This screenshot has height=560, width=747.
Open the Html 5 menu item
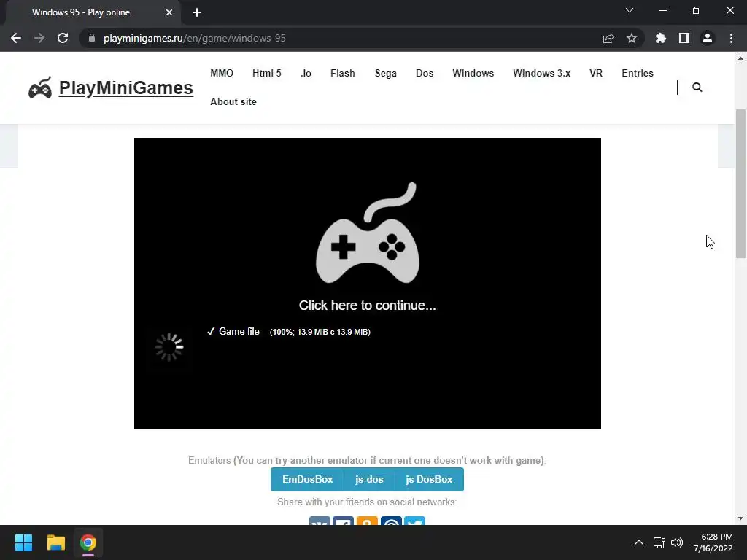(x=267, y=74)
